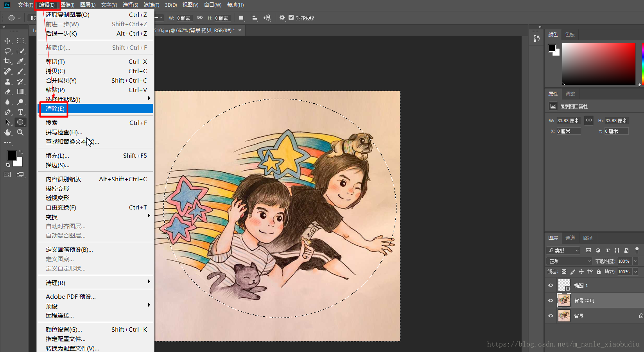Viewport: 644px width, 352px height.
Task: Toggle lock image pixels brush icon
Action: [572, 272]
